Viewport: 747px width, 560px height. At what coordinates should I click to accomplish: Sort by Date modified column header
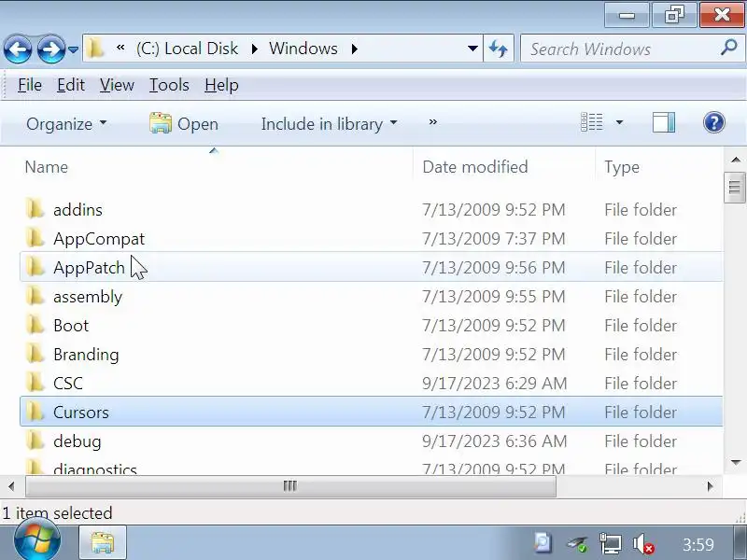(475, 167)
